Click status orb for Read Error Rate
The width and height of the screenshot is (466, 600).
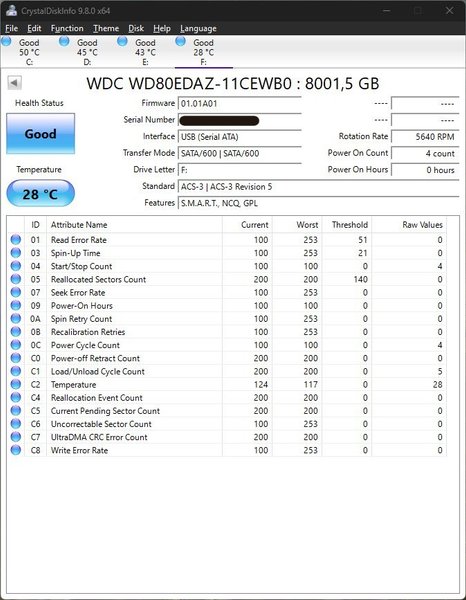16,240
